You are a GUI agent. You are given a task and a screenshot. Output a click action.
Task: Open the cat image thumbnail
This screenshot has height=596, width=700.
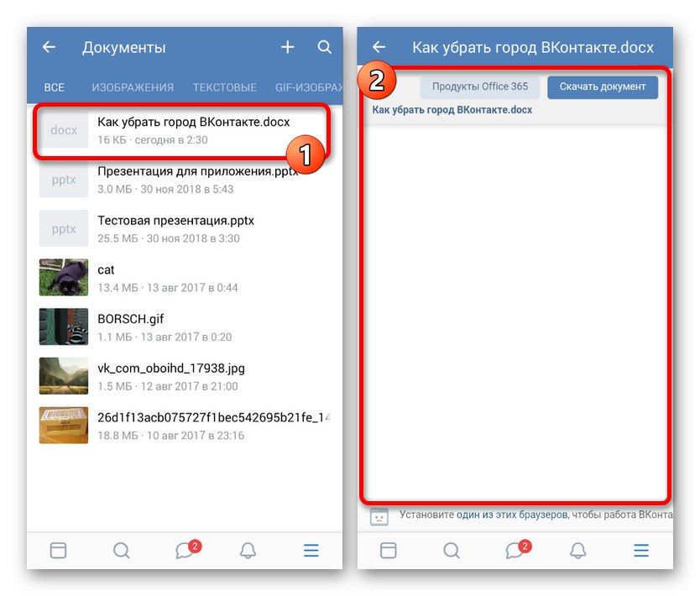pos(63,277)
